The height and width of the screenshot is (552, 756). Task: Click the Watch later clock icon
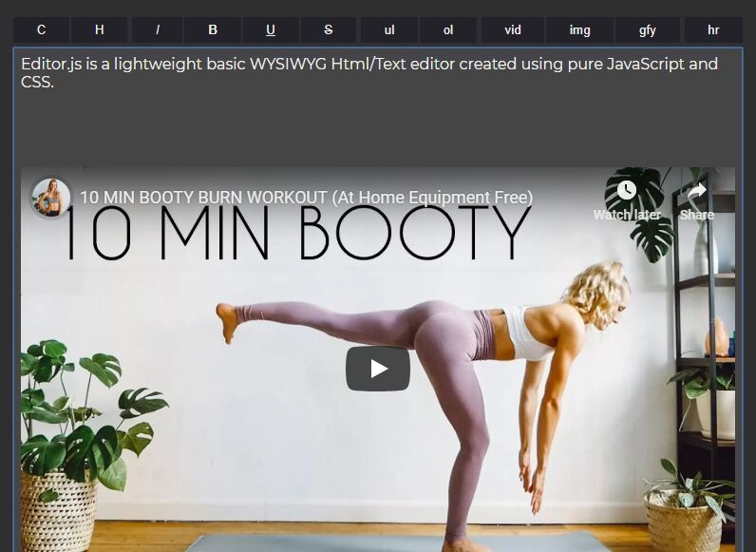[626, 191]
